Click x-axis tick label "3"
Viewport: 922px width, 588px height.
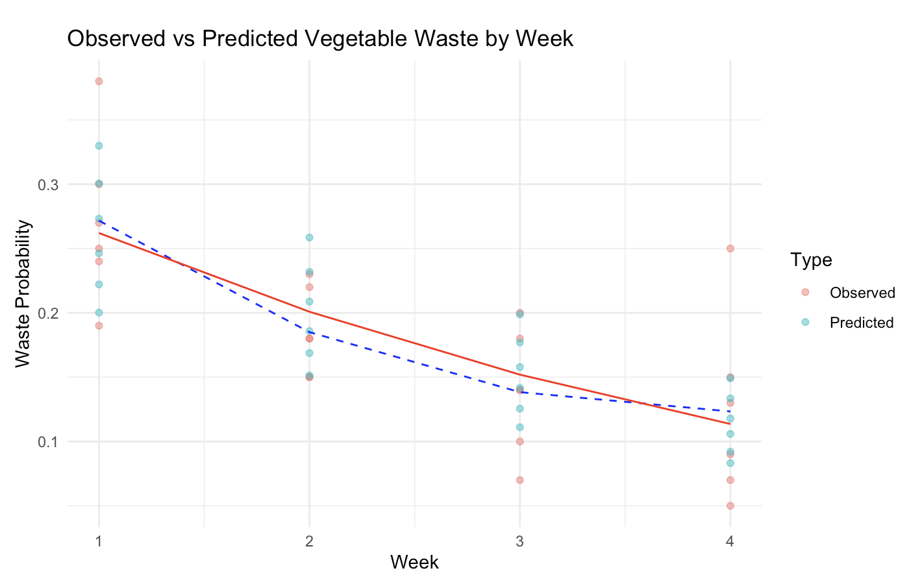pyautogui.click(x=519, y=541)
